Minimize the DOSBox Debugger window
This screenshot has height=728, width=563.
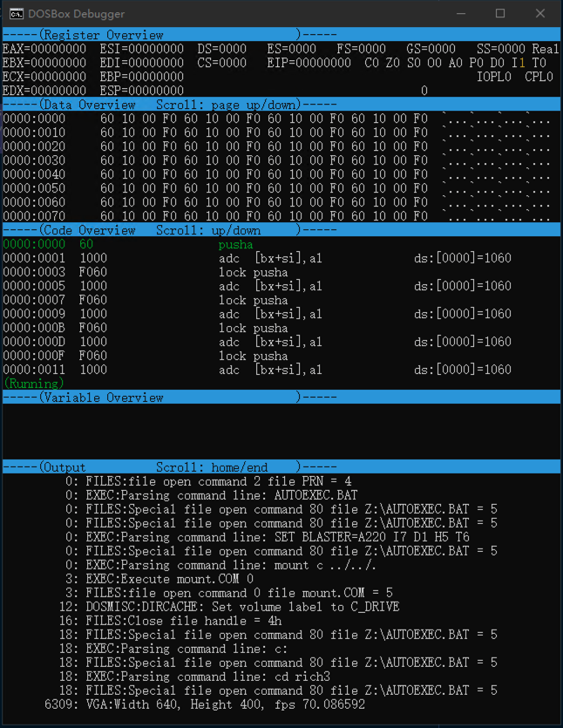click(x=461, y=13)
